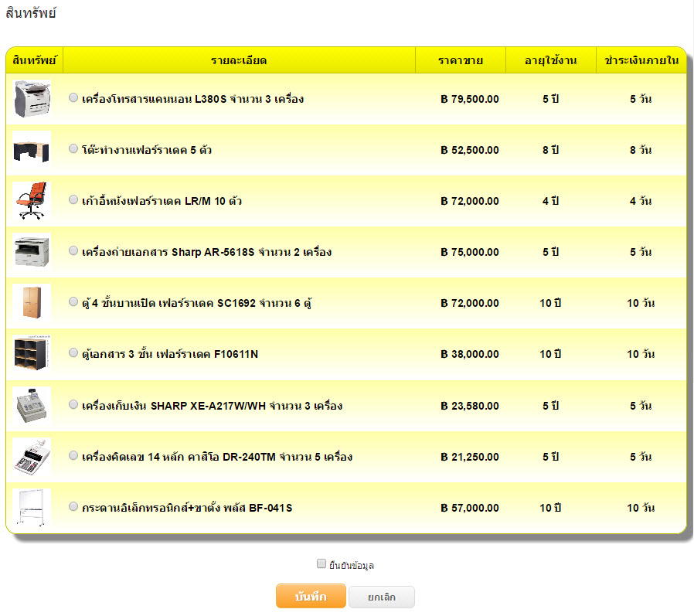Click the อายุใช้งาน column header
This screenshot has height=616, width=694.
coord(550,60)
